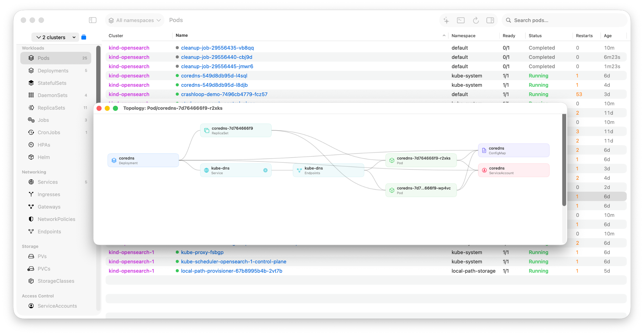
Task: Click the Services globe icon under Networking
Action: (31, 182)
